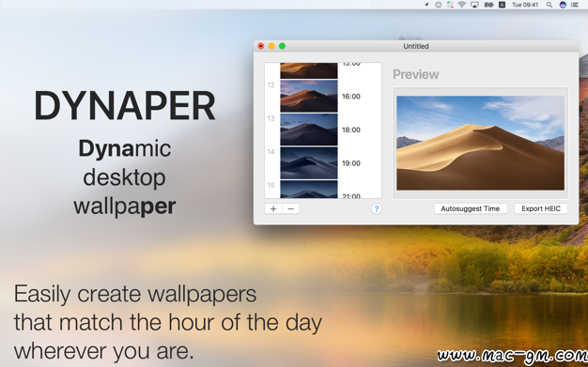
Task: Open the input source A icon
Action: (x=502, y=5)
